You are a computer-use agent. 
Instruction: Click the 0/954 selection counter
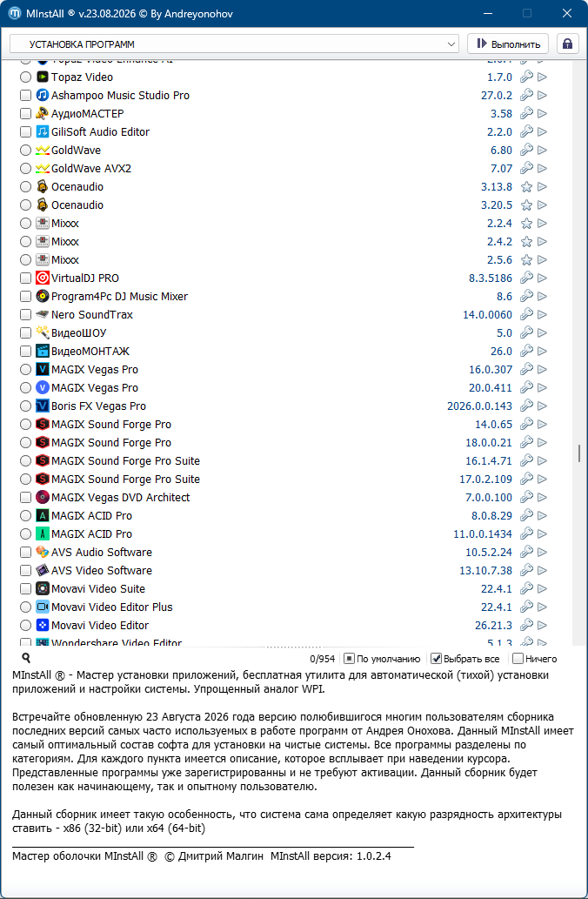pyautogui.click(x=322, y=660)
